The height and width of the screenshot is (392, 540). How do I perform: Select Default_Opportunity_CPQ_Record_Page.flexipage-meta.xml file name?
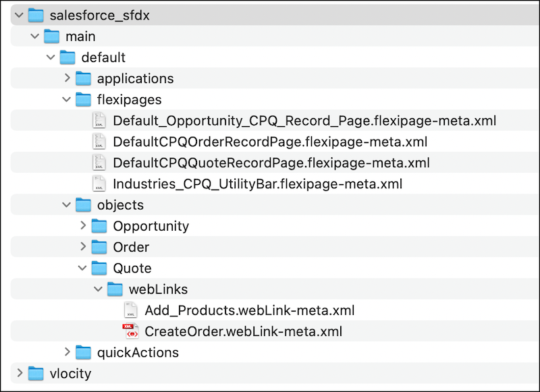tap(304, 121)
